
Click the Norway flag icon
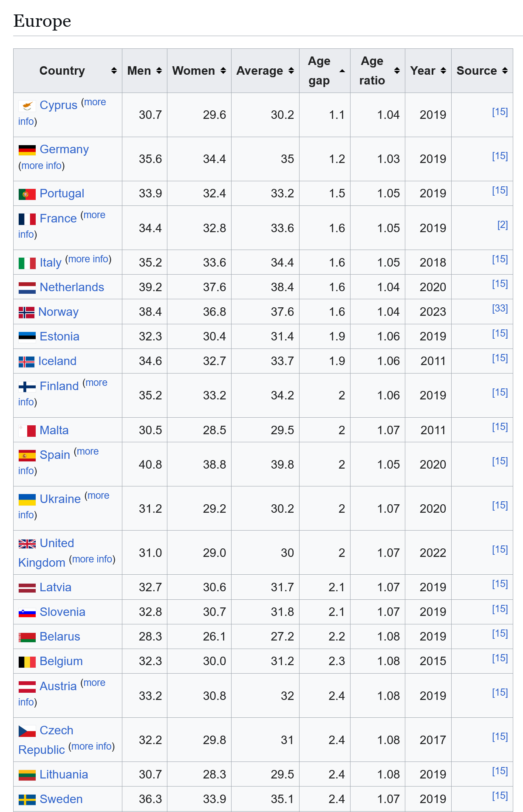click(x=26, y=312)
